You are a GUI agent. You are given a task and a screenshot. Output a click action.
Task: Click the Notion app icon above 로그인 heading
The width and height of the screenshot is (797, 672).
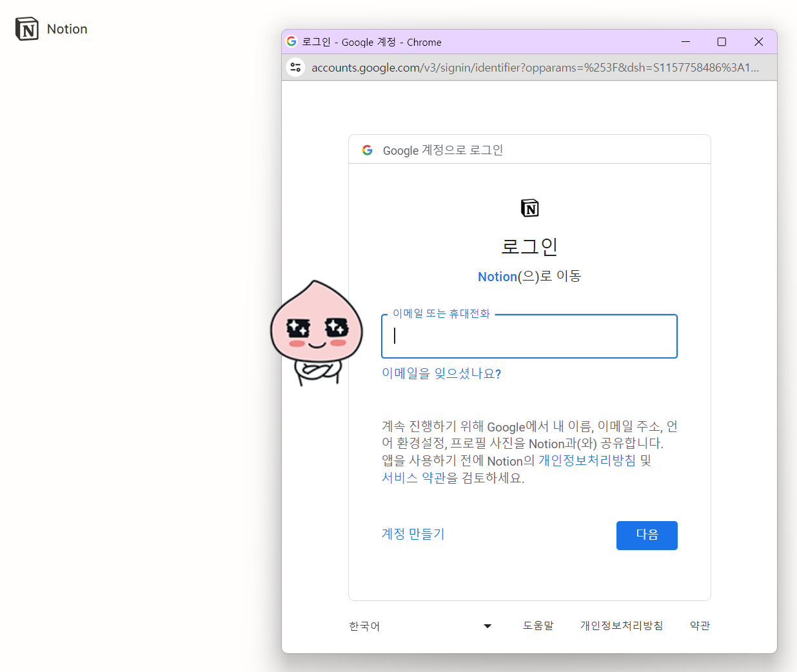[x=529, y=208]
